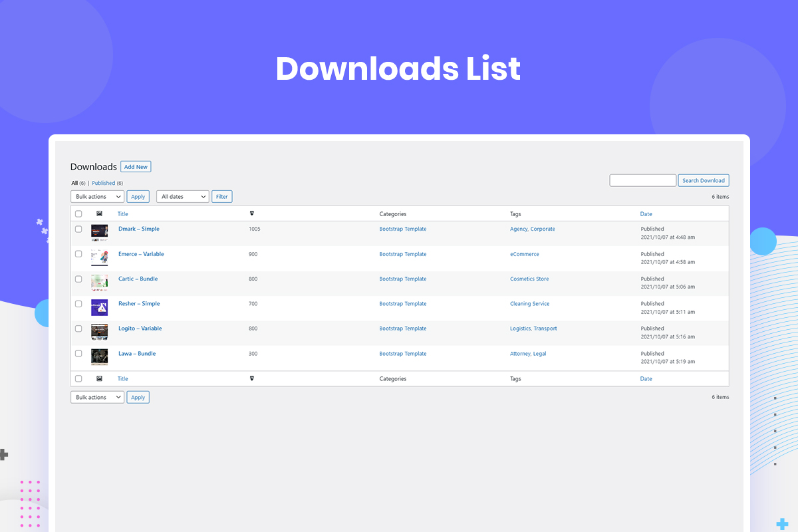The image size is (798, 532).
Task: Tick the select-all checkbox in table footer
Action: [x=78, y=378]
